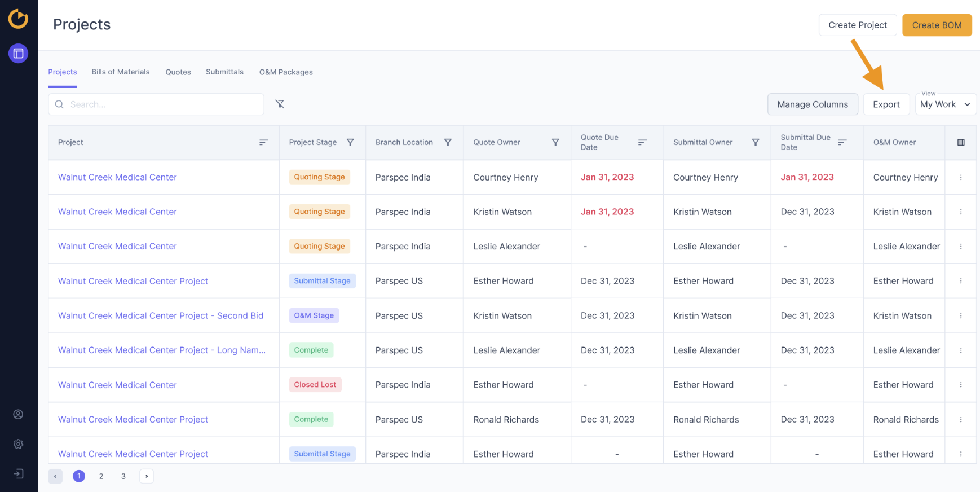Switch to the Bills of Materials tab
980x492 pixels.
121,72
